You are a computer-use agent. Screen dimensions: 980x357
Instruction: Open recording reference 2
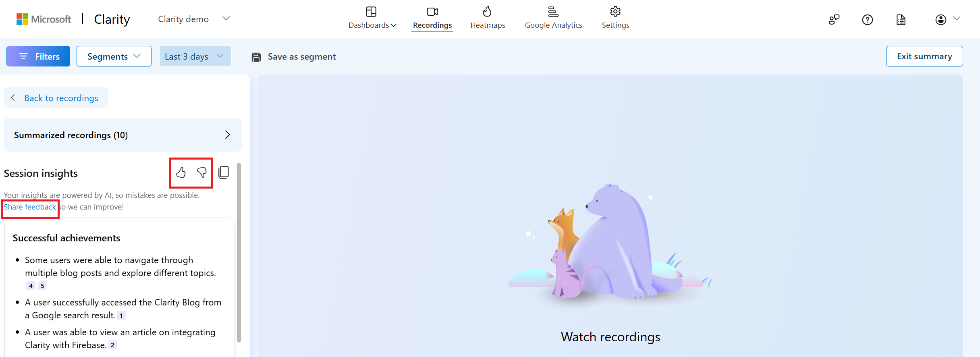(112, 345)
